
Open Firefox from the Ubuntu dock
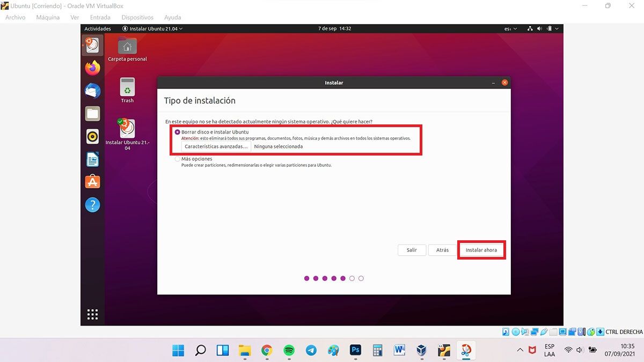pyautogui.click(x=92, y=68)
